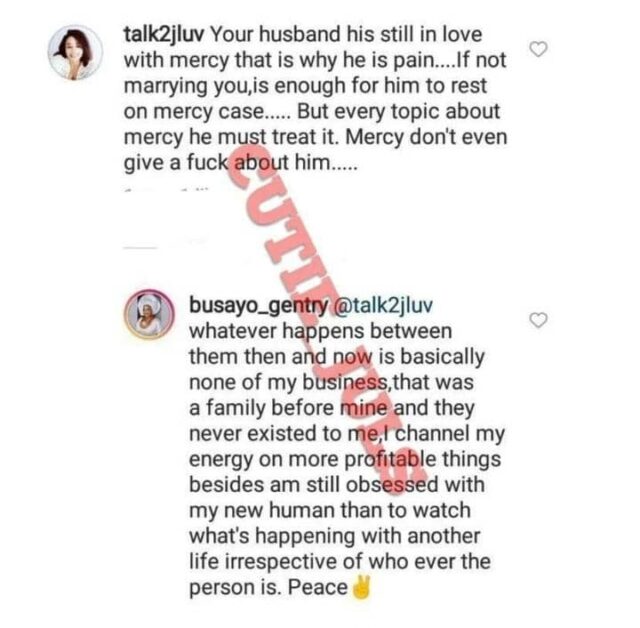Tap the heart icon on busayo_gentry's reply
Image resolution: width=640 pixels, height=628 pixels.
(x=538, y=320)
